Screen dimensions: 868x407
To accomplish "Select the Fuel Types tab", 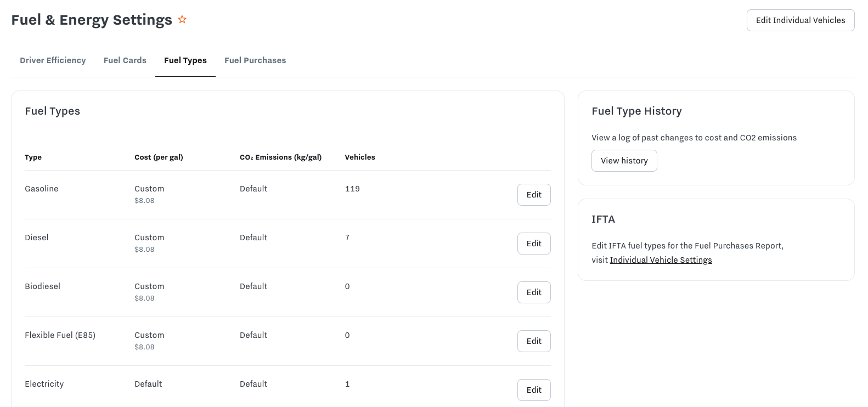I will (x=185, y=60).
